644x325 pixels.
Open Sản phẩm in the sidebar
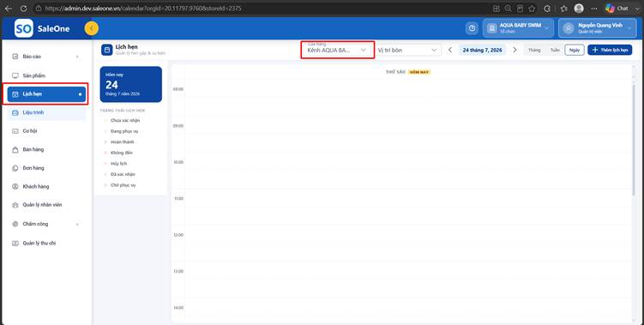[46, 75]
